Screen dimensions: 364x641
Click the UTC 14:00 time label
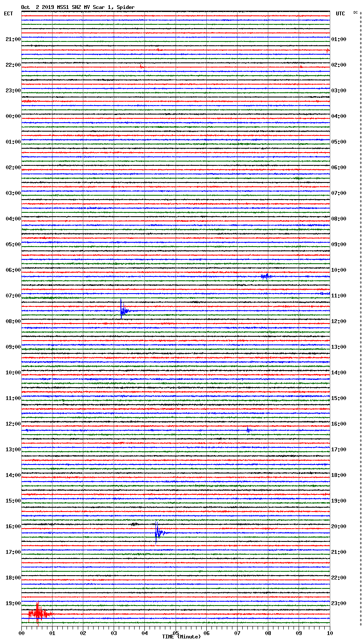(x=339, y=373)
